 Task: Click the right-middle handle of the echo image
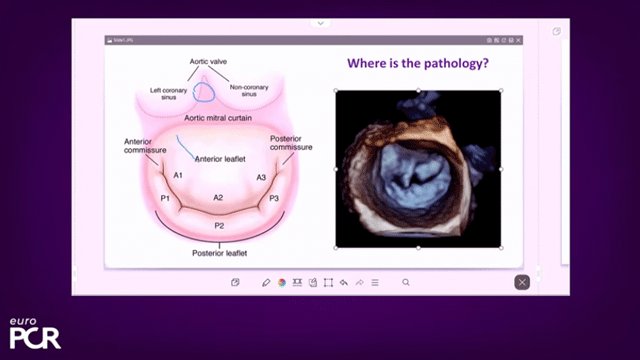click(501, 169)
